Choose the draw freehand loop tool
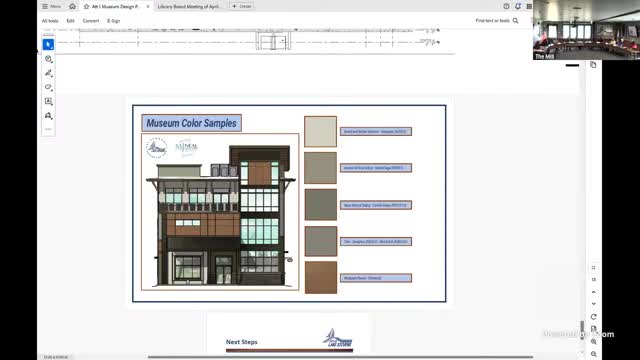Screen dimensions: 640x360 [x=48, y=87]
